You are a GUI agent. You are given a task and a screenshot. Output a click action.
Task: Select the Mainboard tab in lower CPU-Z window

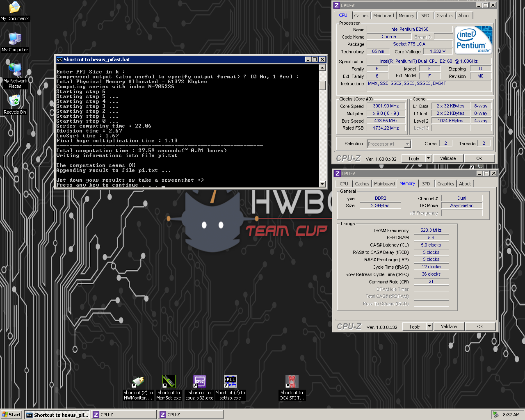click(x=384, y=184)
